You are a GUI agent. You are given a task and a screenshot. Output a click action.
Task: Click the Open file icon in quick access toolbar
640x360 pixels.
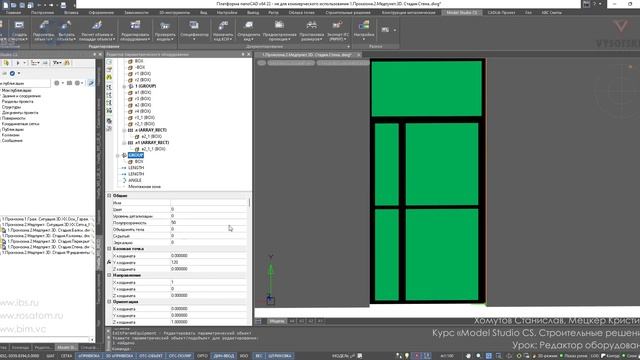pos(13,5)
